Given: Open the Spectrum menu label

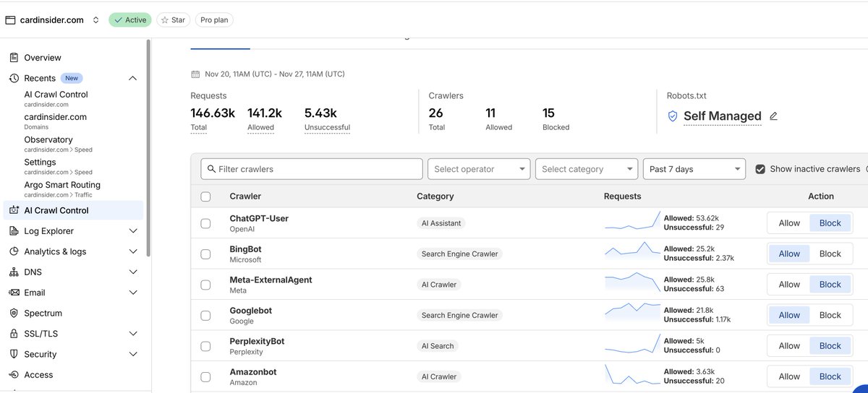Looking at the screenshot, I should pos(43,314).
